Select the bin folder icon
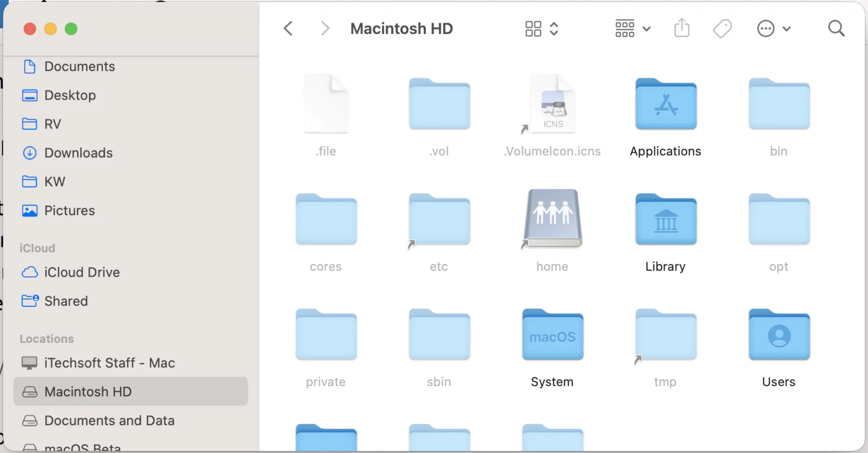 (779, 104)
